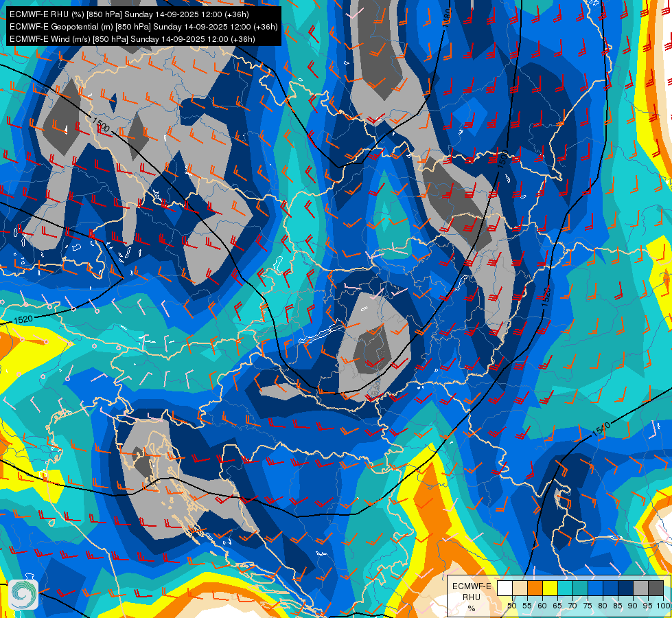Click the legend title 'ECMWF-E'

(472, 586)
